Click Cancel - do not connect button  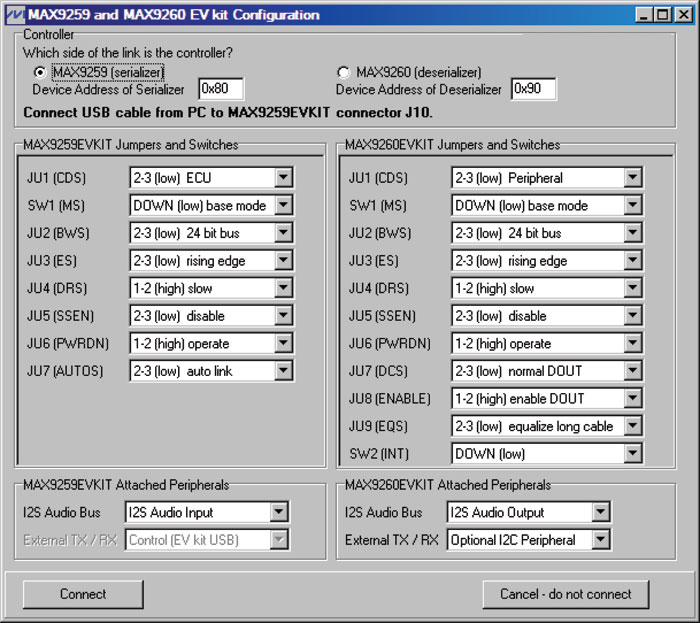pyautogui.click(x=566, y=594)
